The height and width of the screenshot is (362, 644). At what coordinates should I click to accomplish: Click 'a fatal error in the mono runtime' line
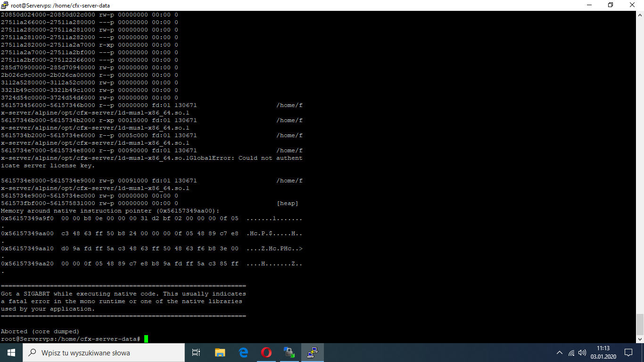click(122, 301)
